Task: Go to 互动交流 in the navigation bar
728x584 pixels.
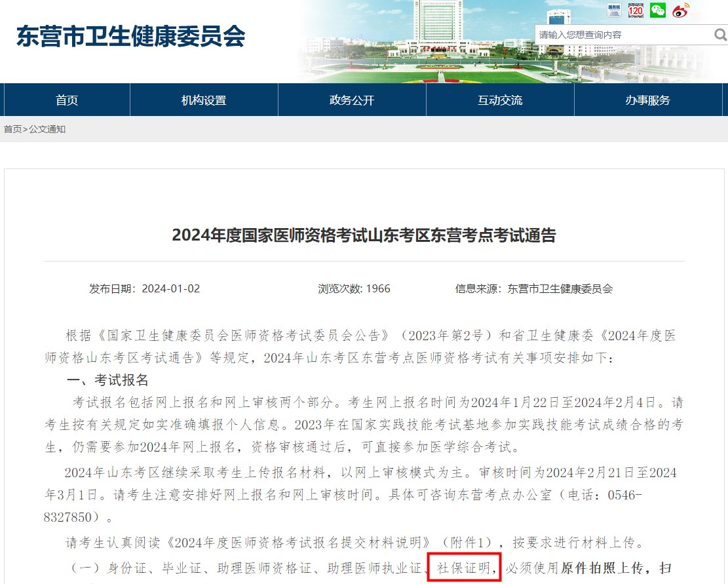Action: [x=500, y=100]
